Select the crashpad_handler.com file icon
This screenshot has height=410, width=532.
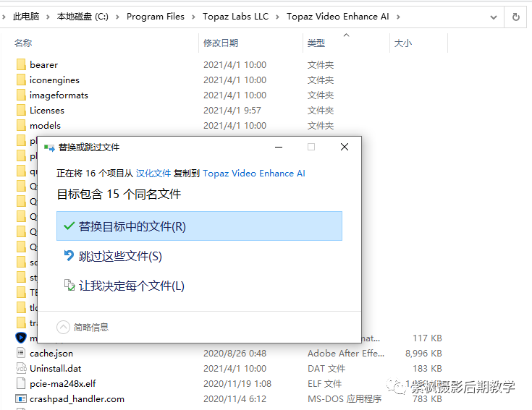tap(21, 399)
